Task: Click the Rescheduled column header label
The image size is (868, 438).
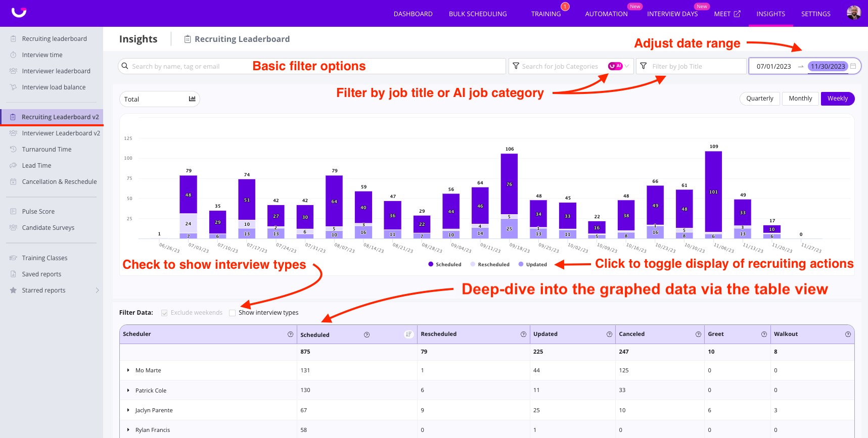Action: point(438,334)
